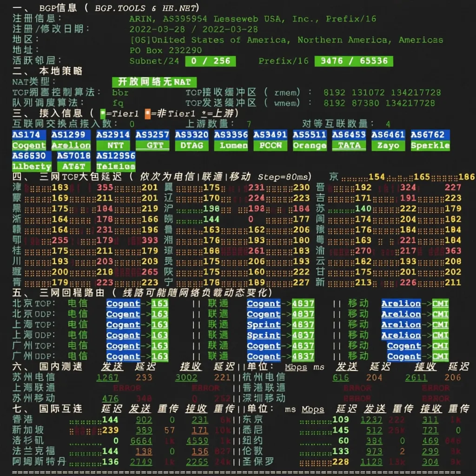The image size is (476, 476).
Task: Click the NTT carrier label
Action: [x=113, y=145]
